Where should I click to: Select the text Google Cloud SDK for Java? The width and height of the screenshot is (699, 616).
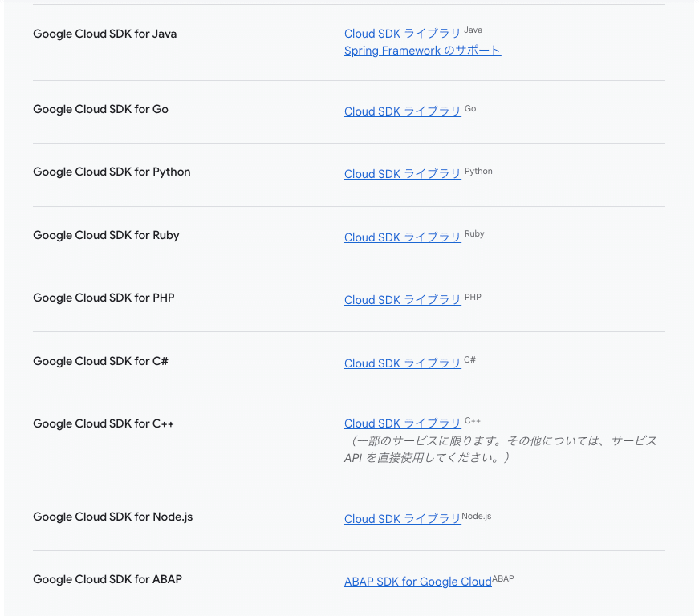click(x=105, y=34)
